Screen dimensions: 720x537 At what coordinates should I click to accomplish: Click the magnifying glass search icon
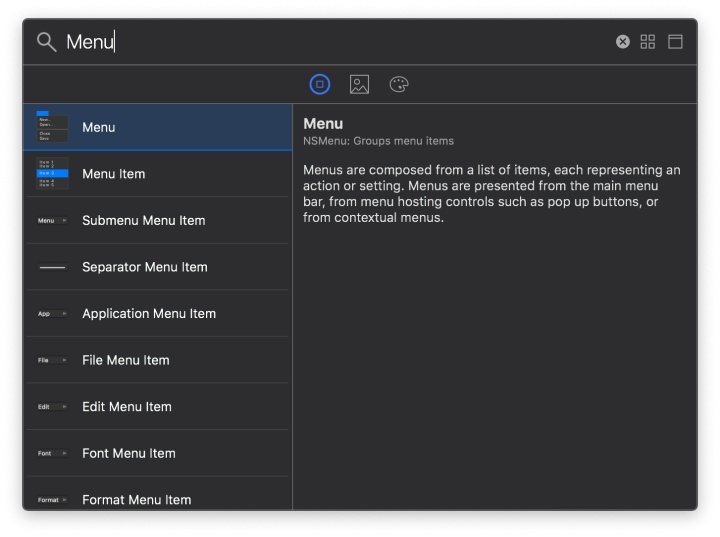point(46,42)
